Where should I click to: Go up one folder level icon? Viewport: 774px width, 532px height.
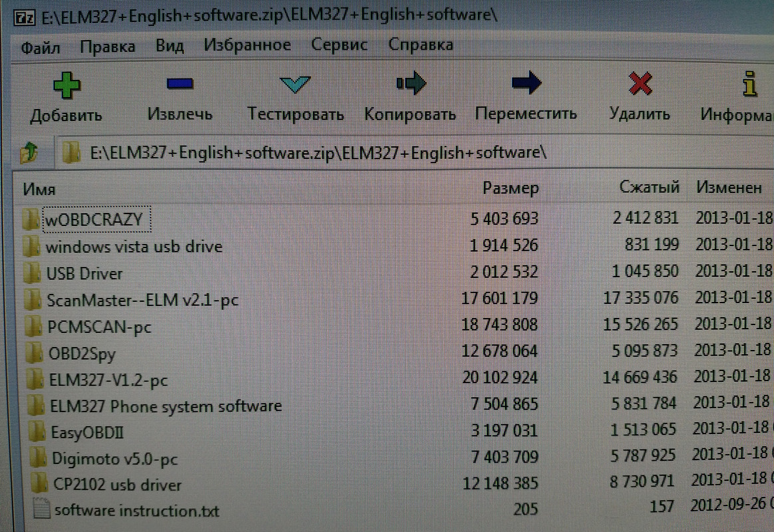coord(29,152)
